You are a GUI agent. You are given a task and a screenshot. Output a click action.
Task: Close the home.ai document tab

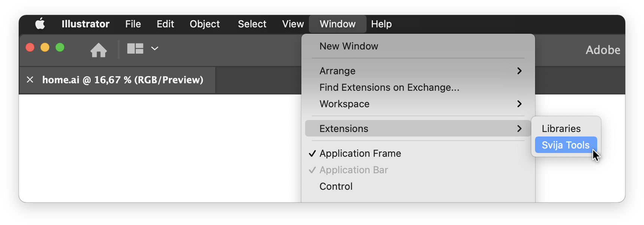30,79
